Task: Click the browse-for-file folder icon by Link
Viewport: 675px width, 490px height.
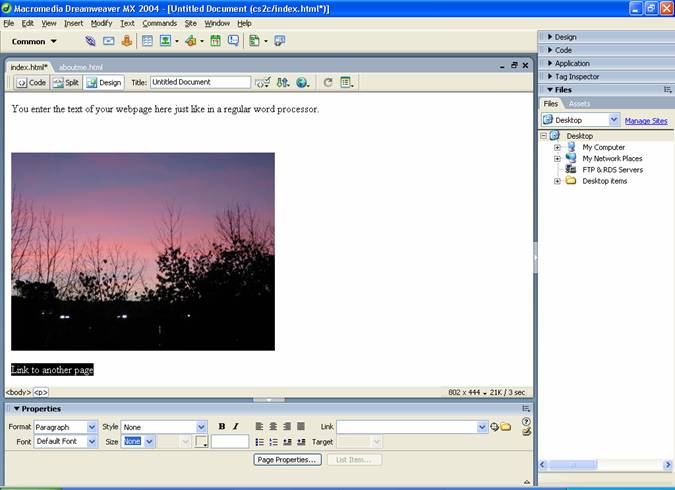Action: click(x=506, y=427)
